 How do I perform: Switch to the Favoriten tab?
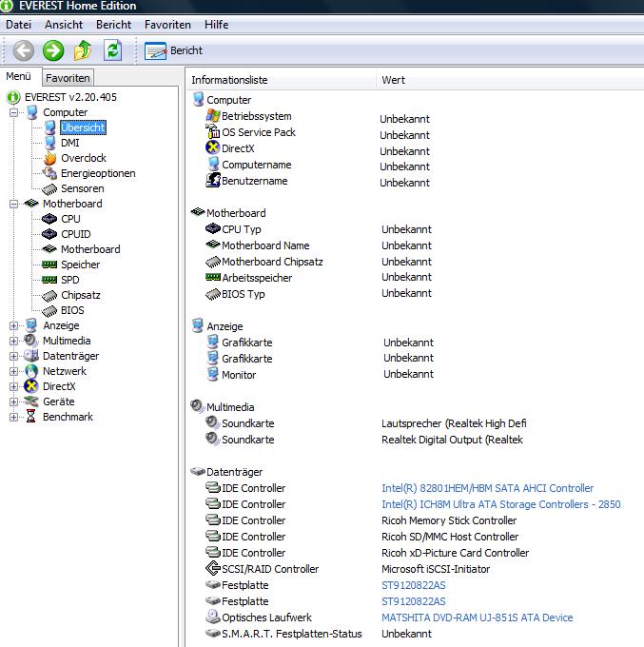[68, 78]
